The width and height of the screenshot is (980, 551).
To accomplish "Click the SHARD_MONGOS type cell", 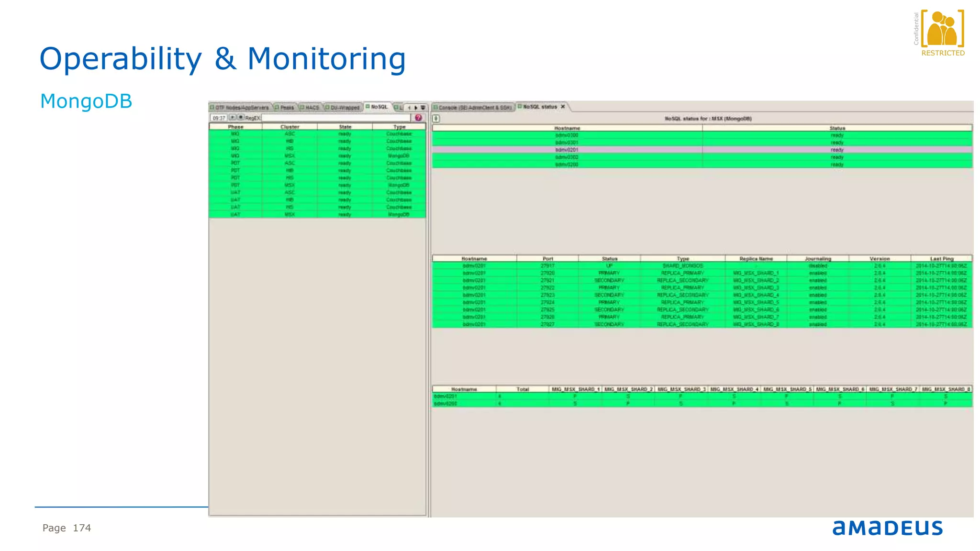I will coord(683,266).
